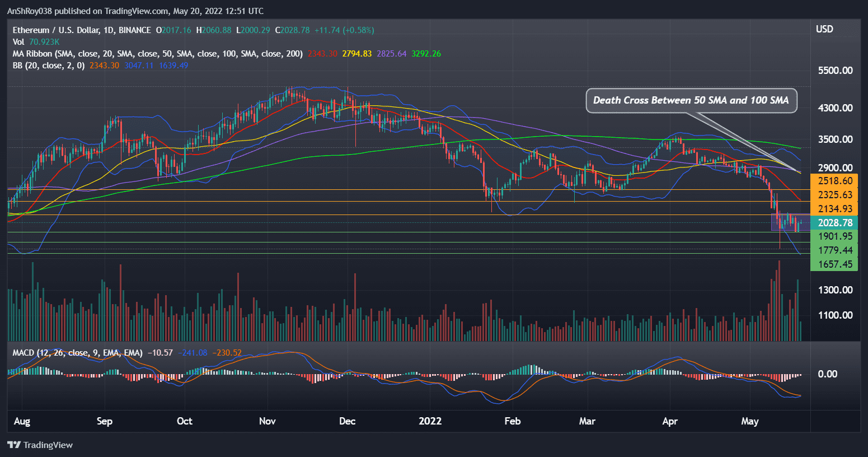Click the teal 2028.78 current price tag
This screenshot has width=868, height=457.
click(x=834, y=222)
